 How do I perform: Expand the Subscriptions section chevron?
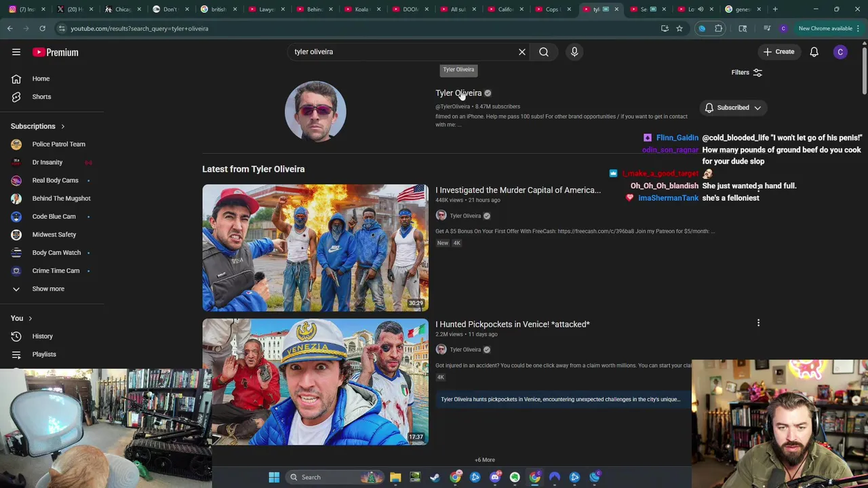click(62, 127)
